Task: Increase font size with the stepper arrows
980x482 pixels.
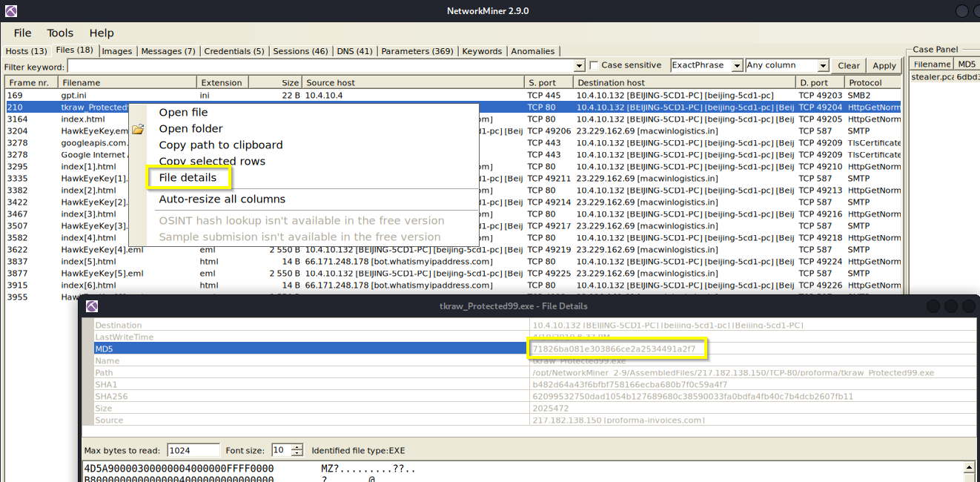Action: pyautogui.click(x=297, y=447)
